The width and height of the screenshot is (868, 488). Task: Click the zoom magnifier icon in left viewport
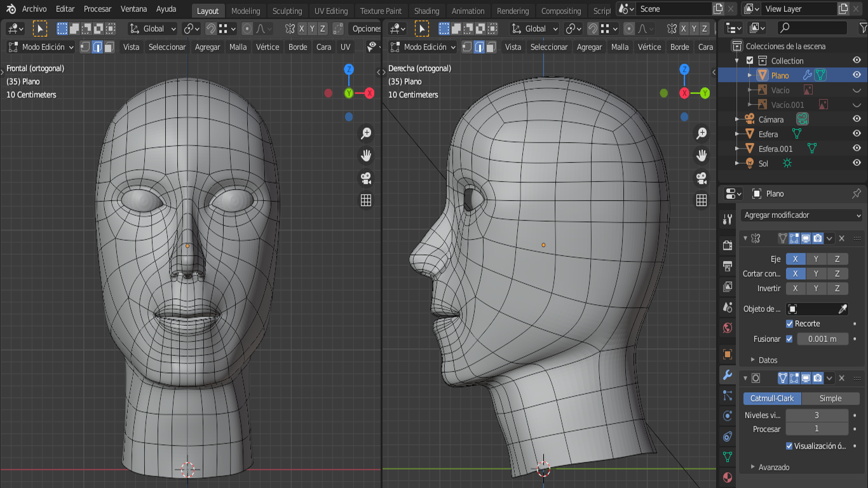tap(366, 133)
